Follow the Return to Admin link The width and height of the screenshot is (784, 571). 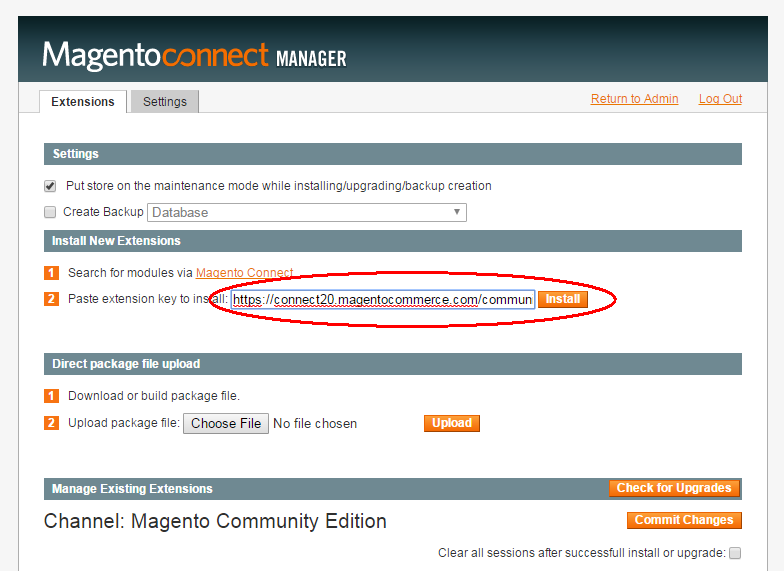[x=634, y=98]
